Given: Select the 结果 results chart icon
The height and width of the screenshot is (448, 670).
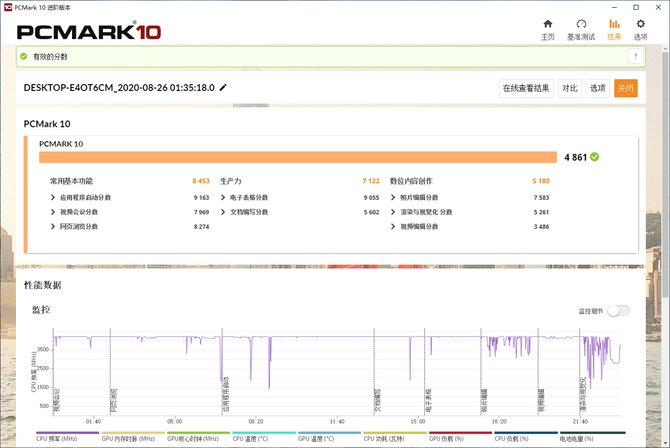Looking at the screenshot, I should point(614,24).
